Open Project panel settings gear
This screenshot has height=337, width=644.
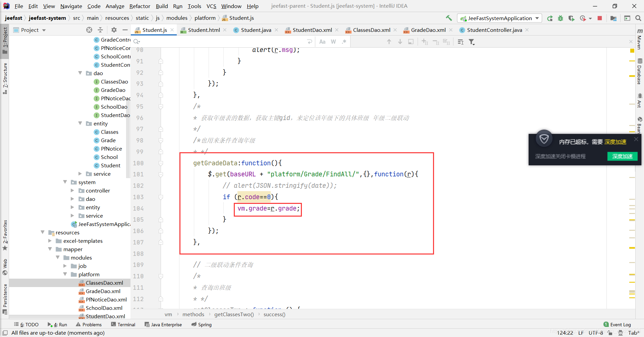point(114,30)
